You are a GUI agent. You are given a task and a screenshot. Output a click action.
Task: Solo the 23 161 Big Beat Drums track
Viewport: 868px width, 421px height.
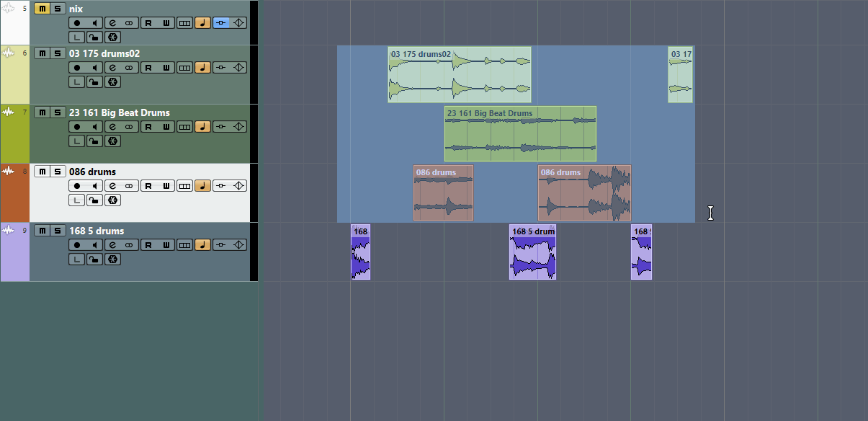click(x=56, y=112)
